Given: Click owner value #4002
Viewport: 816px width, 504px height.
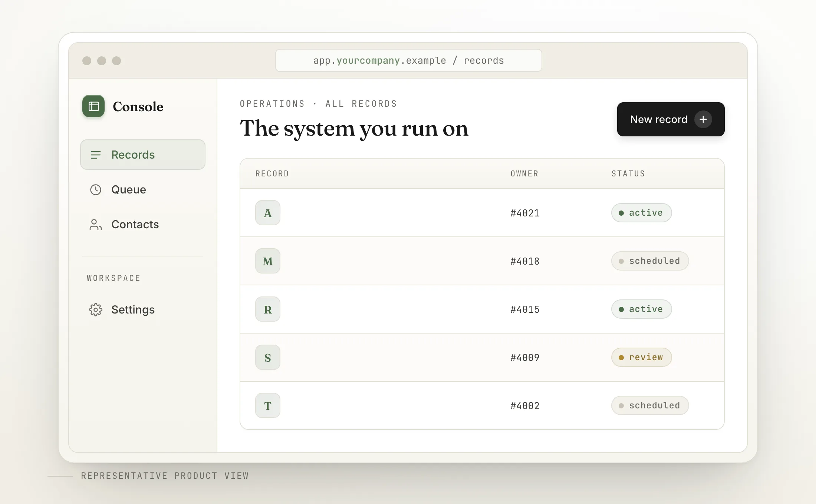Looking at the screenshot, I should coord(525,406).
